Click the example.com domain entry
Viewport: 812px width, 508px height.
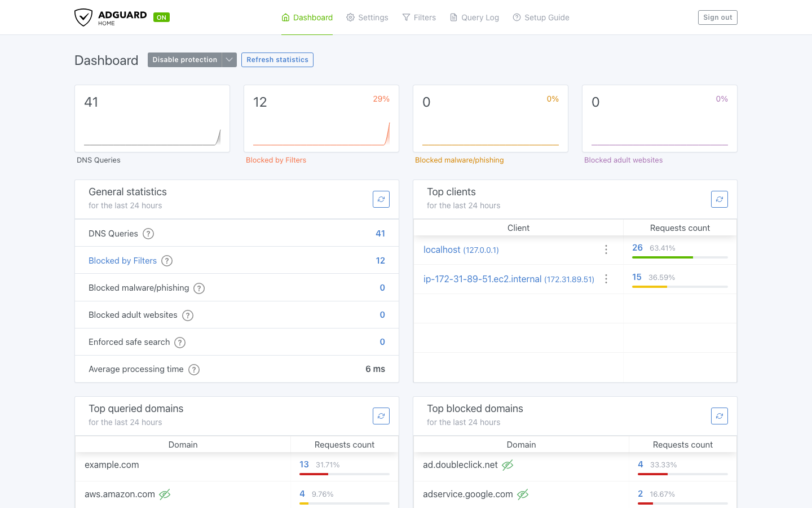112,465
